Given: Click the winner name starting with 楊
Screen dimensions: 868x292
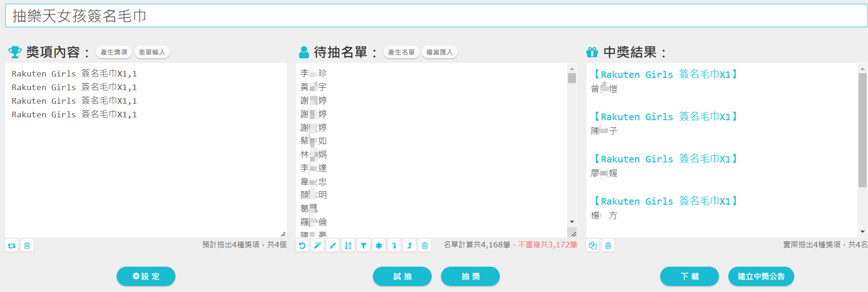Looking at the screenshot, I should 604,215.
